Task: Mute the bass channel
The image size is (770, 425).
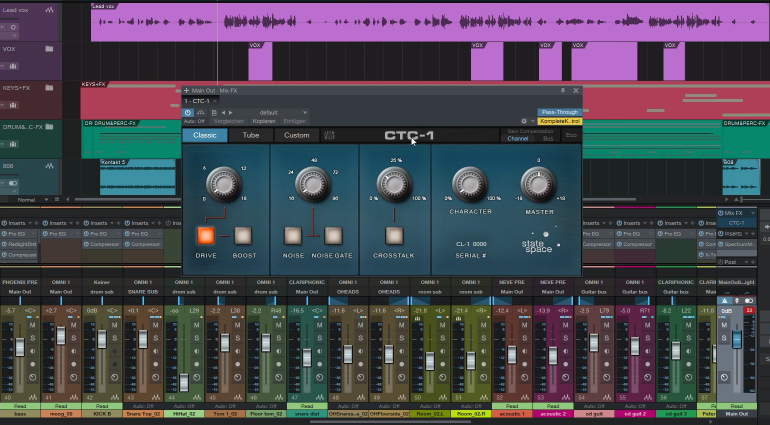Action: coord(33,325)
